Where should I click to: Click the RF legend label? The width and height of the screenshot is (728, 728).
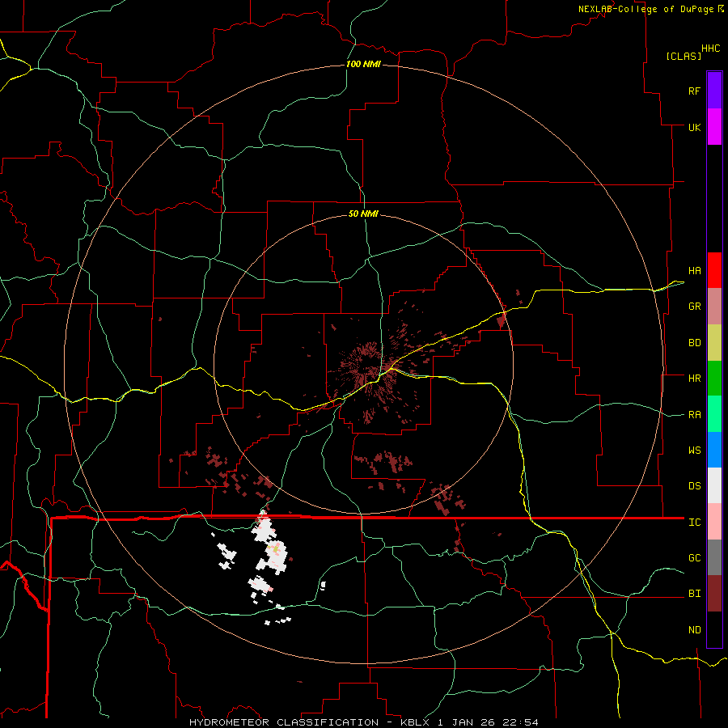(695, 91)
